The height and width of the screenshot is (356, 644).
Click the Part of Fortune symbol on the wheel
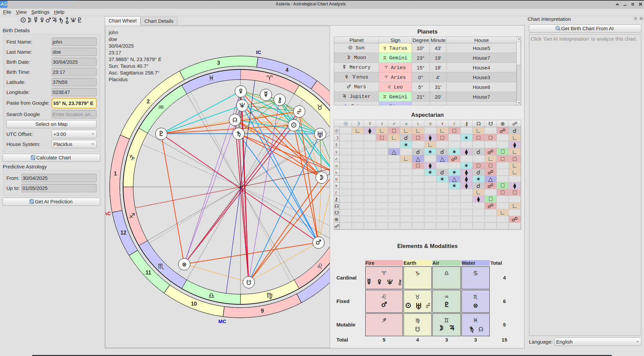coord(184,264)
